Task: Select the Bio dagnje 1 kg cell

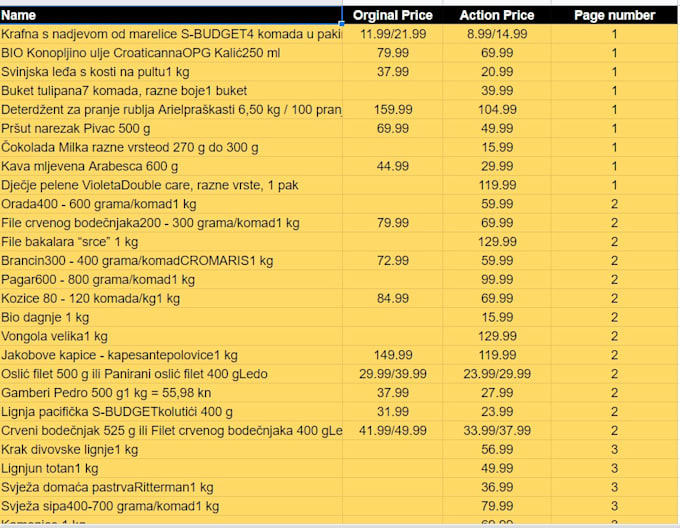Action: [x=171, y=317]
